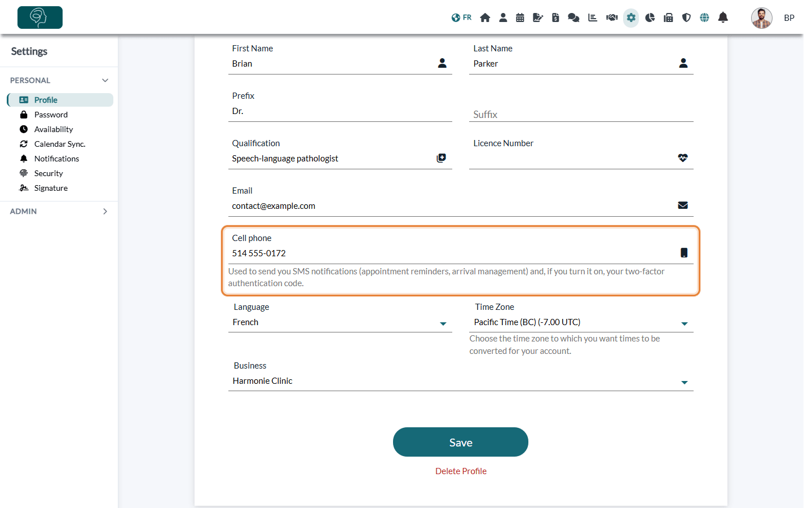Viewport: 812px width, 508px height.
Task: Click the mobile phone icon in Cell phone
Action: [x=684, y=253]
